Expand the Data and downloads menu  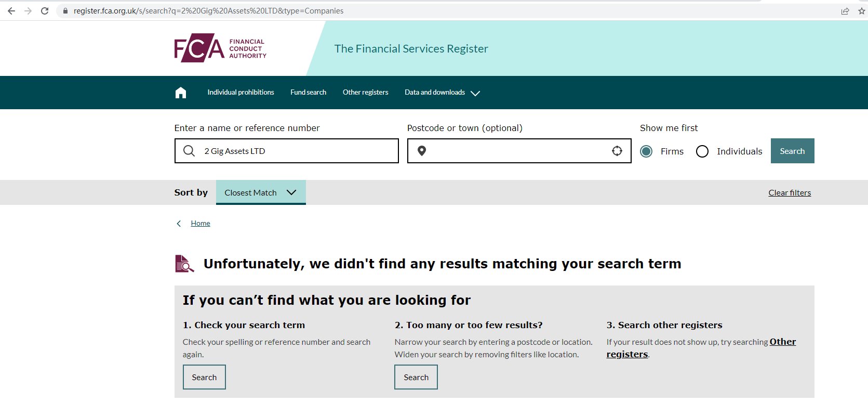pyautogui.click(x=442, y=93)
